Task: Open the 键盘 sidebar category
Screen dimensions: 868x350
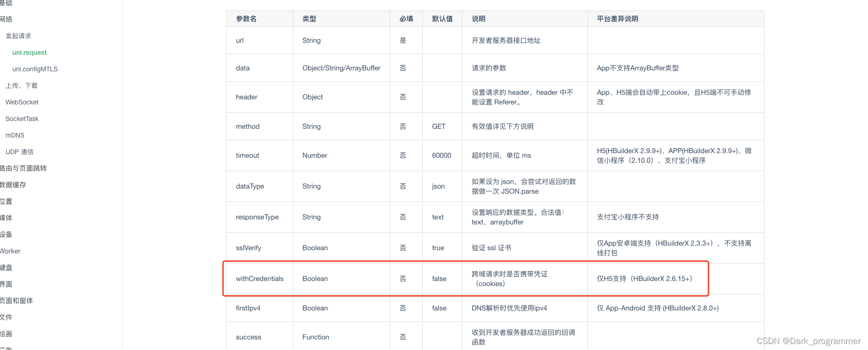Action: click(x=6, y=268)
